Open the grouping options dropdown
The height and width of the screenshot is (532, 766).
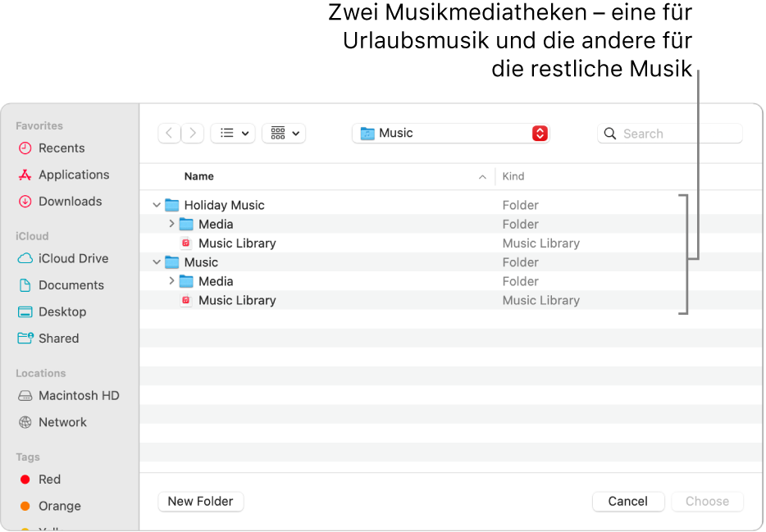tap(284, 134)
